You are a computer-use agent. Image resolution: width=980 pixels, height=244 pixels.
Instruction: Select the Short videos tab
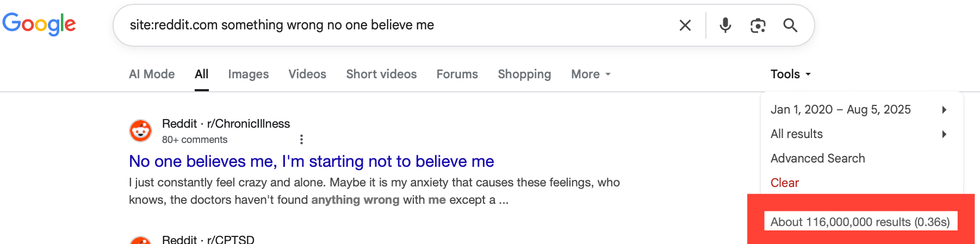pyautogui.click(x=381, y=74)
